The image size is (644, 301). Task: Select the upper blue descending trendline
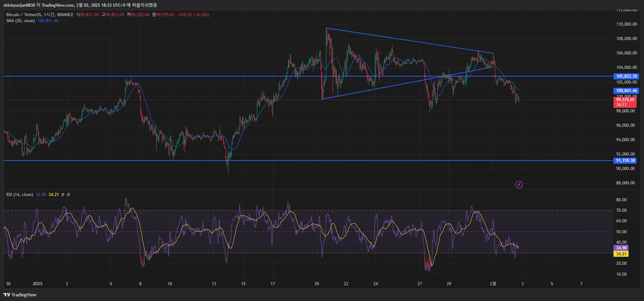coord(410,41)
